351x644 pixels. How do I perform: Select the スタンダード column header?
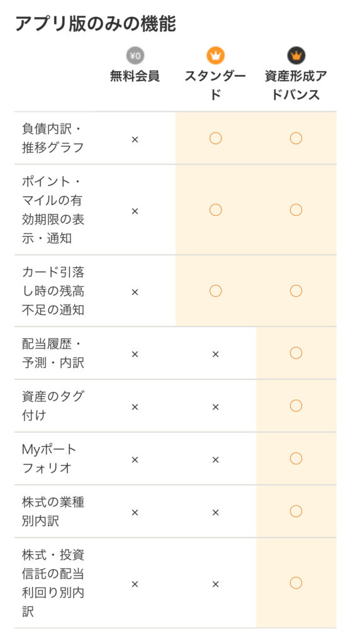point(215,86)
